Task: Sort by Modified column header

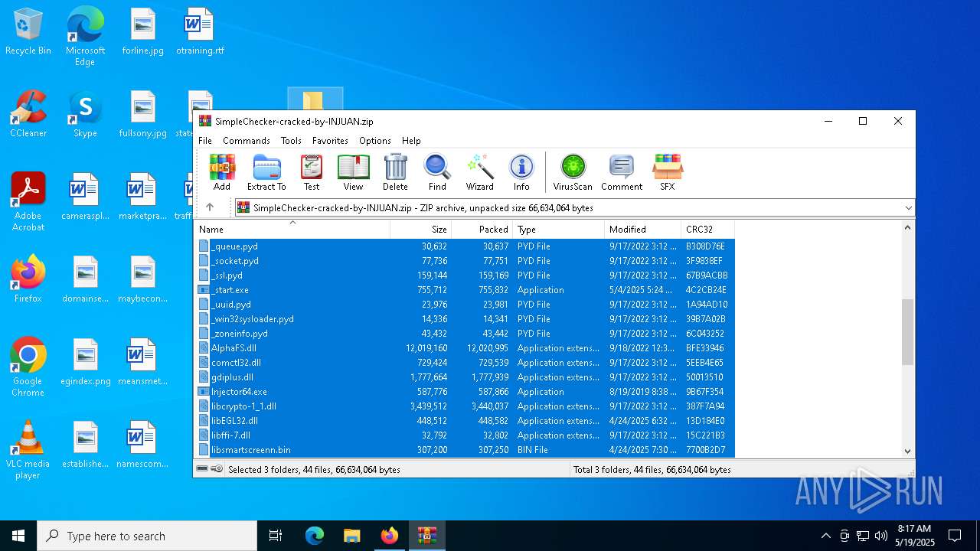Action: click(642, 229)
